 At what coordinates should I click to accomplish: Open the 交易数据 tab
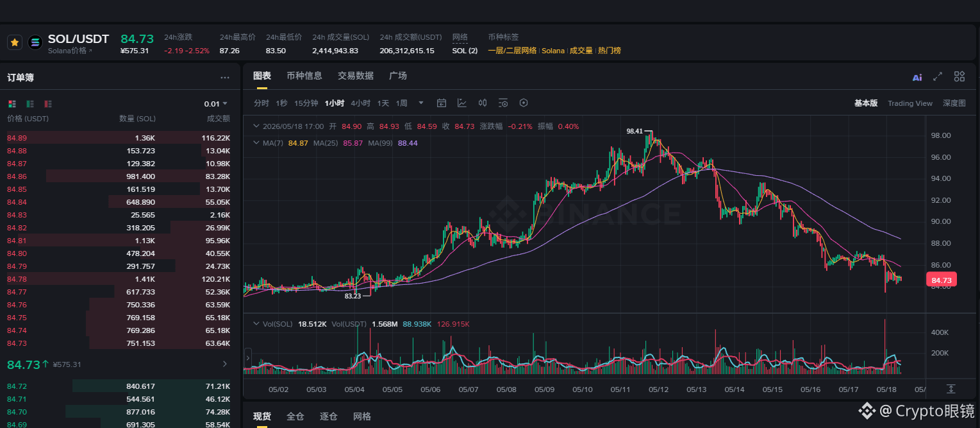pos(356,76)
